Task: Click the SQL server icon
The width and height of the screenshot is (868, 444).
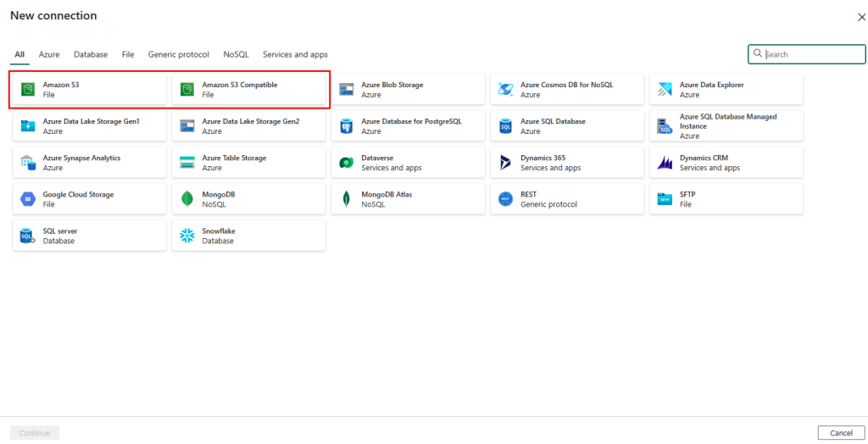Action: pyautogui.click(x=28, y=236)
